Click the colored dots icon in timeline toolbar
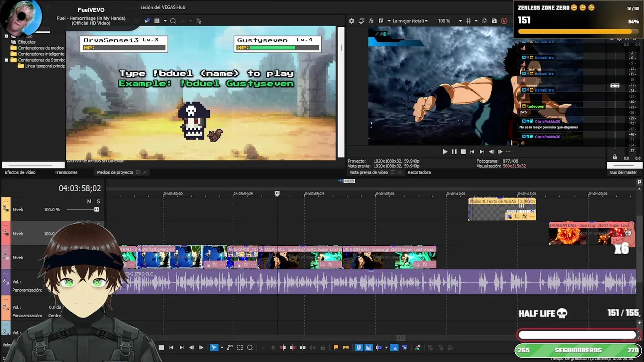Image resolution: width=644 pixels, height=362 pixels. [418, 347]
